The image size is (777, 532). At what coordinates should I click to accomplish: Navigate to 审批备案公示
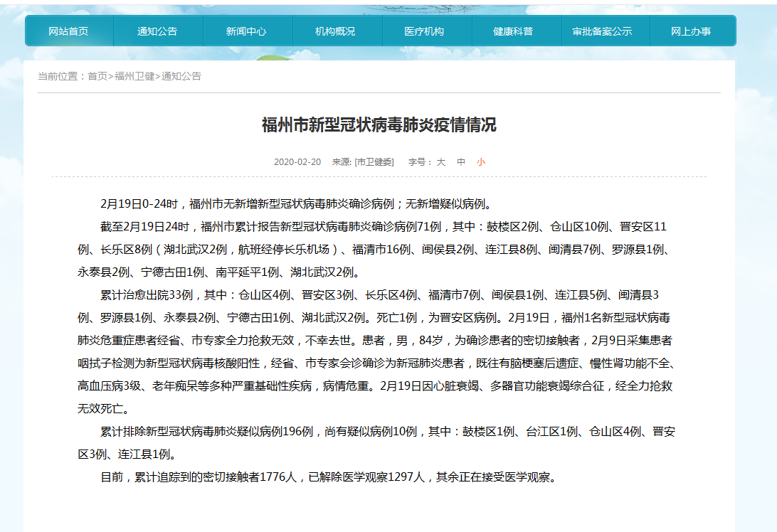click(x=602, y=31)
